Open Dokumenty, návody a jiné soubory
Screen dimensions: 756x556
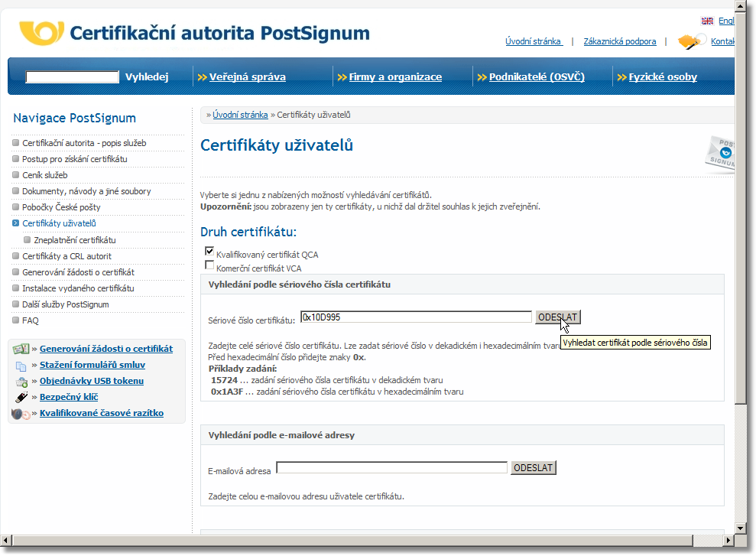[x=86, y=191]
